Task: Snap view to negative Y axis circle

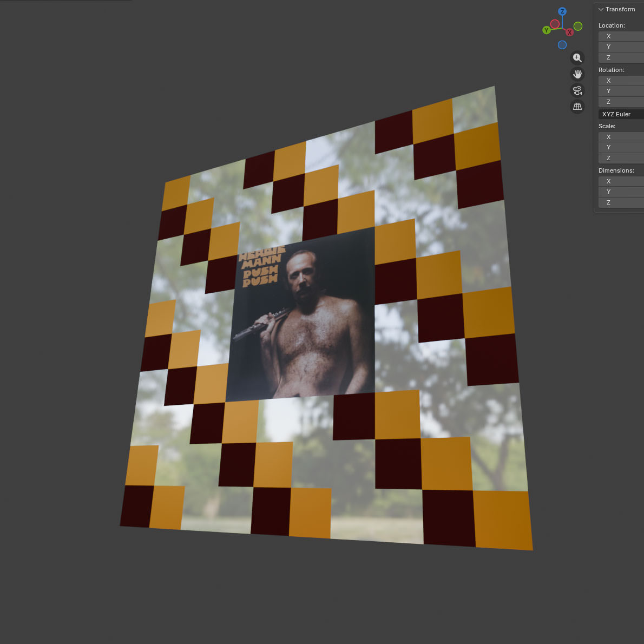Action: 578,26
